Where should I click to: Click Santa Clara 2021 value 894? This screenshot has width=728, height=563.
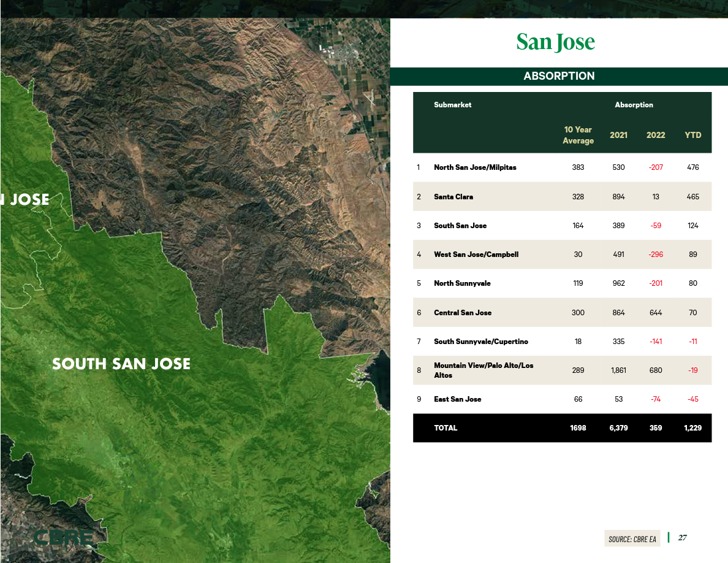618,196
